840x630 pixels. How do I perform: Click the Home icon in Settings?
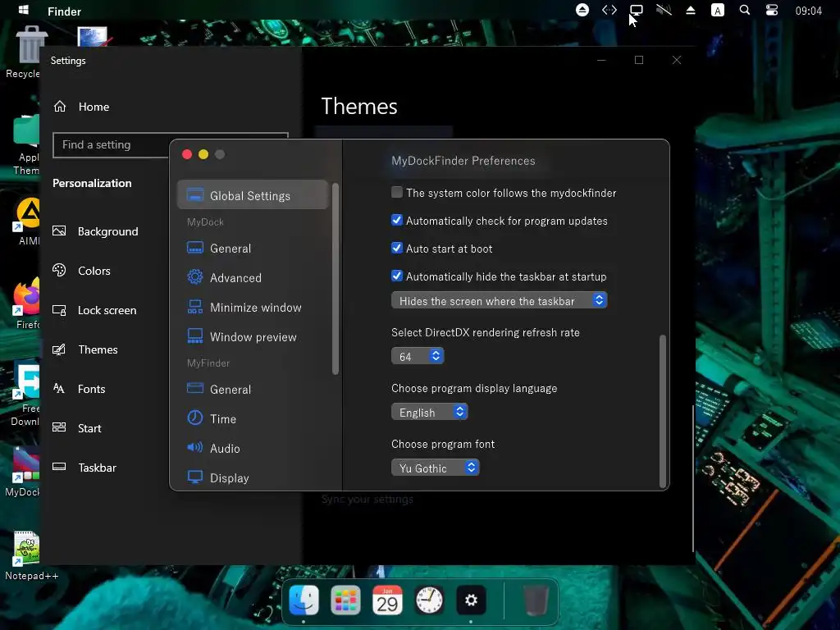(x=60, y=107)
